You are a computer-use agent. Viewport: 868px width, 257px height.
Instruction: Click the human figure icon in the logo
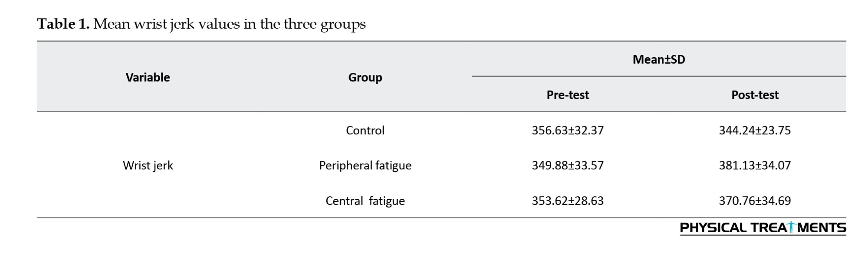tap(792, 227)
